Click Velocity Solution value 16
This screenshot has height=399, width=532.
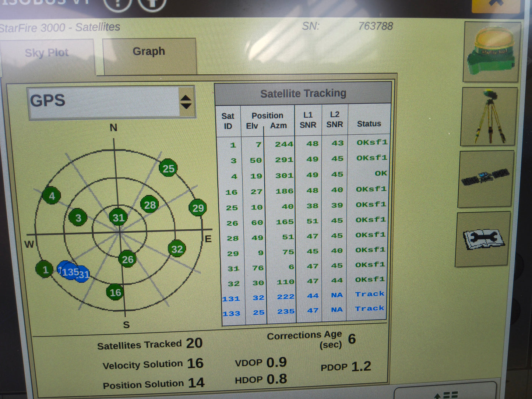click(x=195, y=363)
